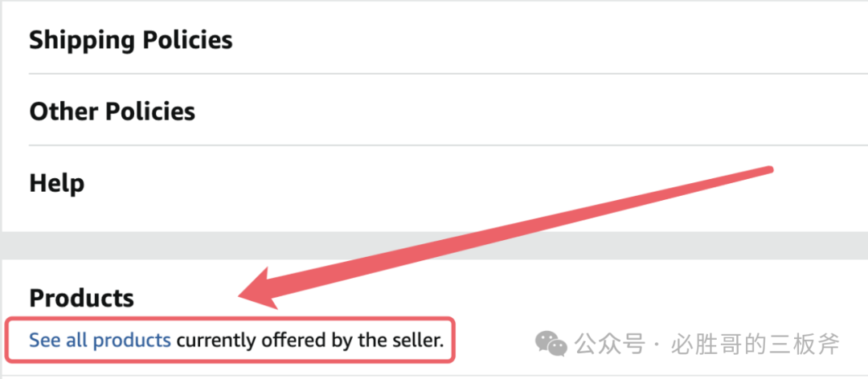Click the red highlight box's right edge
Image resolution: width=868 pixels, height=379 pixels.
(455, 340)
